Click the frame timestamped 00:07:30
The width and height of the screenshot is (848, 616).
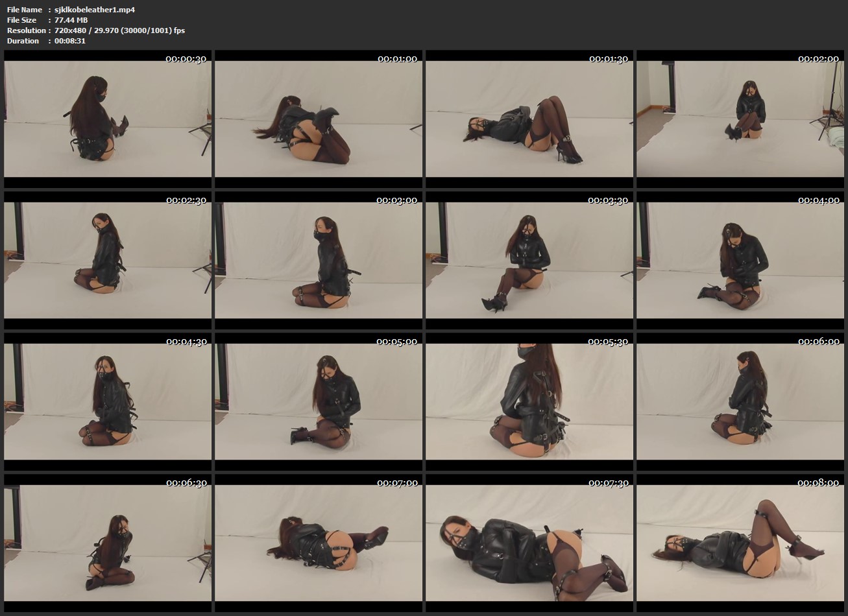pyautogui.click(x=529, y=543)
